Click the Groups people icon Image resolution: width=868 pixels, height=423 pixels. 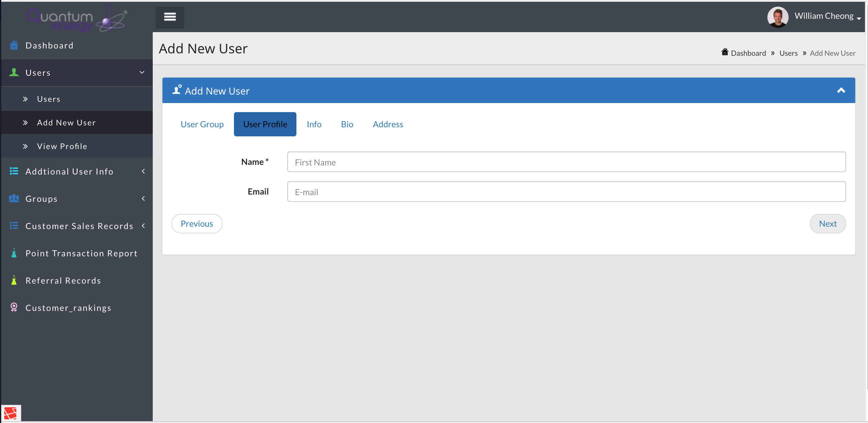tap(14, 198)
